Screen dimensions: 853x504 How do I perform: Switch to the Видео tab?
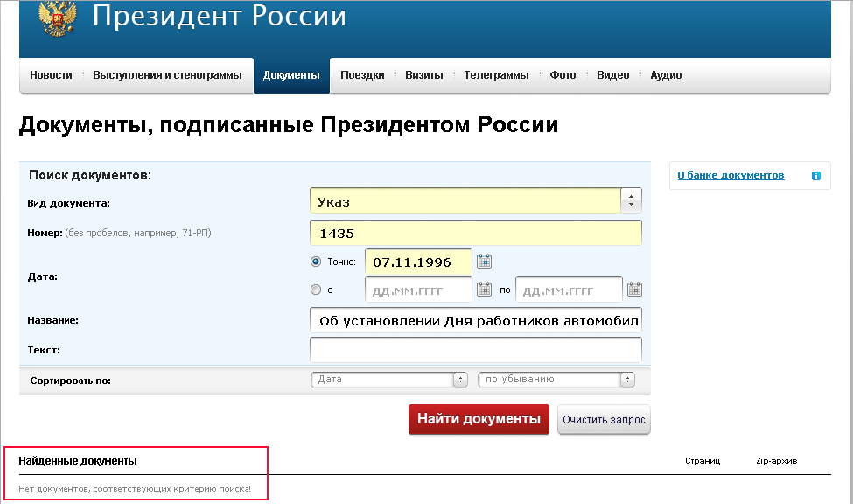click(612, 75)
